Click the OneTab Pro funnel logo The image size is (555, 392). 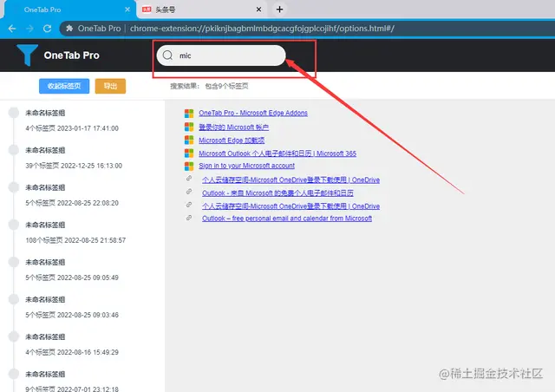[27, 55]
